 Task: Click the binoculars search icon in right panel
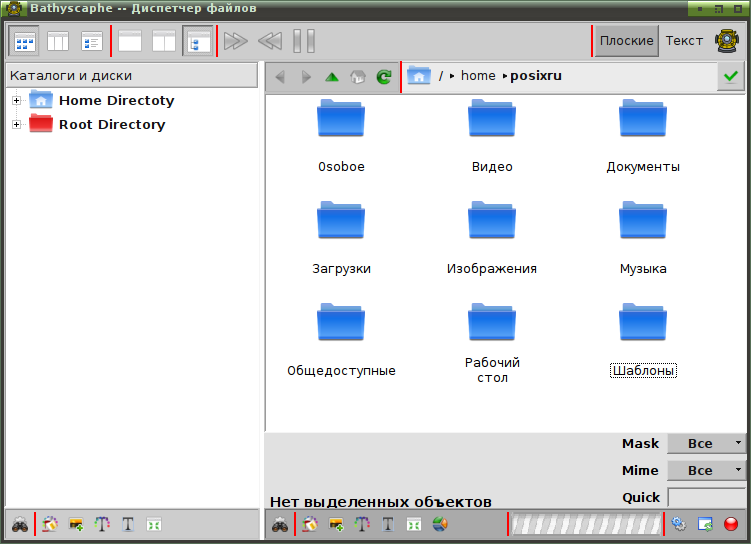[280, 525]
